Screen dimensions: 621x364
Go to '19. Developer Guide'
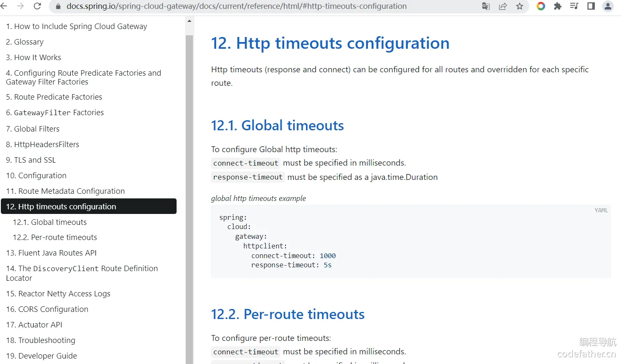click(42, 356)
